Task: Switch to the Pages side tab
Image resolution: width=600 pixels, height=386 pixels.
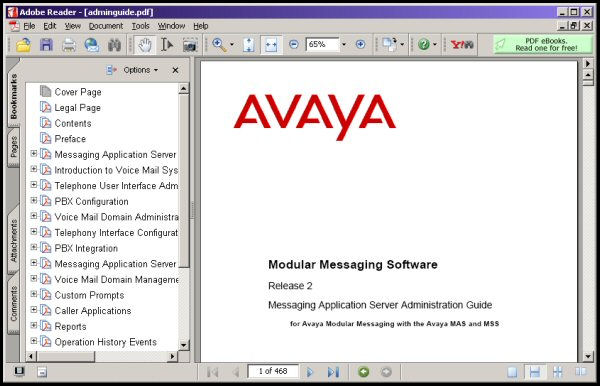Action: point(14,147)
